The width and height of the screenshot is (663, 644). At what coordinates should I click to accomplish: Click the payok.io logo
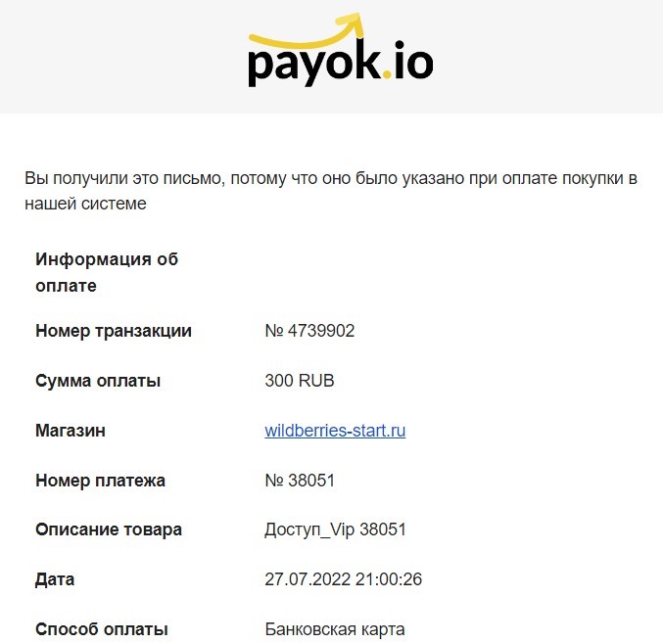click(x=341, y=50)
